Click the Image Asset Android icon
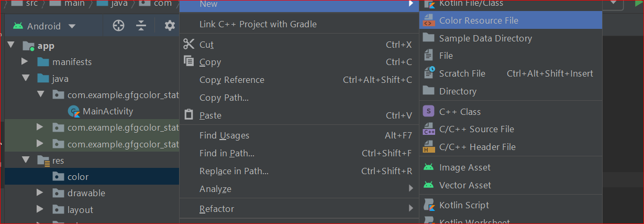 pos(429,167)
